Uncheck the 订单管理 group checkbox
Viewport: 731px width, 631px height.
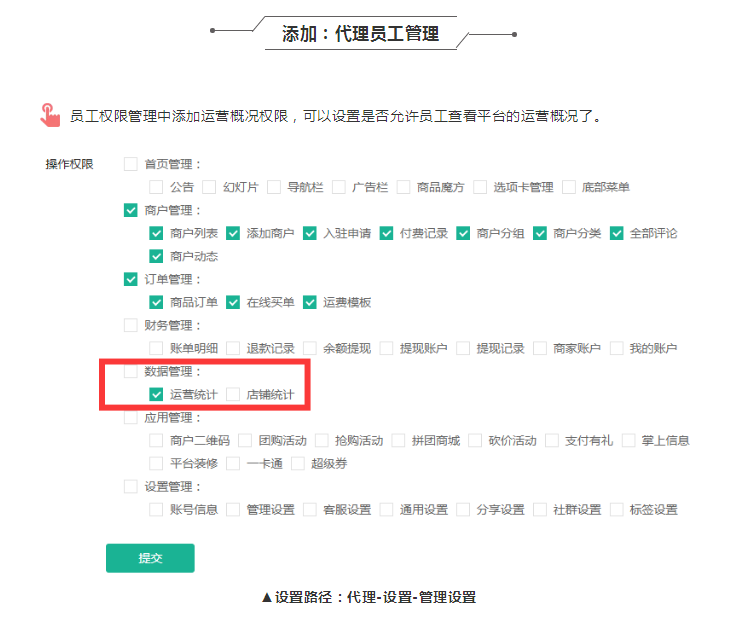point(131,279)
